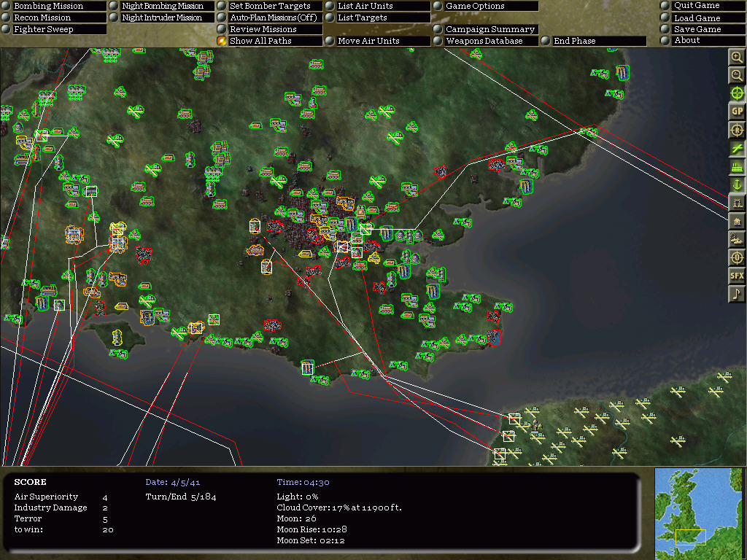
Task: Toggle the green airplane airfield display icon
Action: click(x=737, y=148)
